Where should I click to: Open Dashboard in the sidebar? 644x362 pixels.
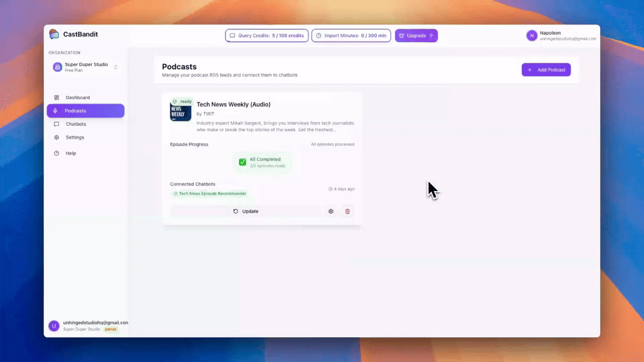click(78, 97)
